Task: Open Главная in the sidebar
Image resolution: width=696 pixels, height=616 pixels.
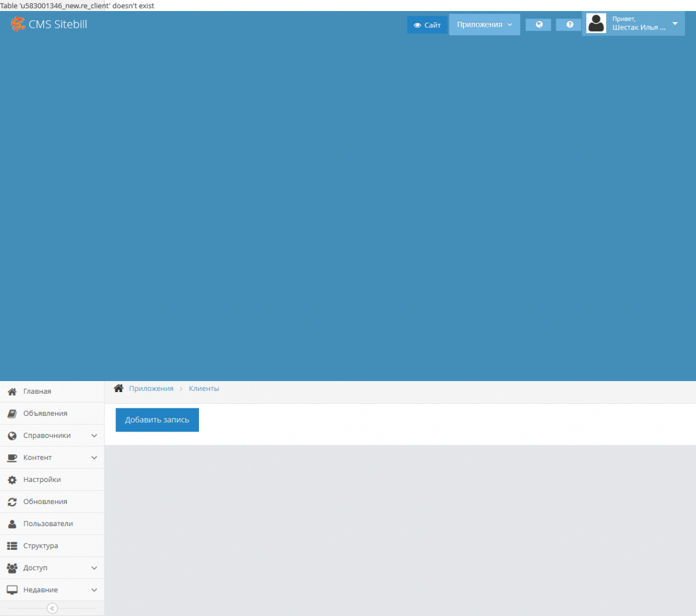Action: click(37, 392)
